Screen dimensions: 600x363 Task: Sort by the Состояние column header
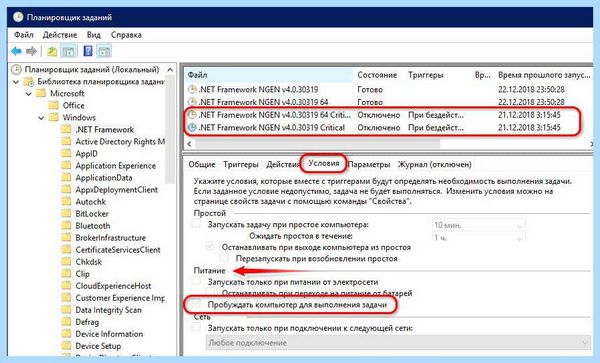click(x=377, y=75)
